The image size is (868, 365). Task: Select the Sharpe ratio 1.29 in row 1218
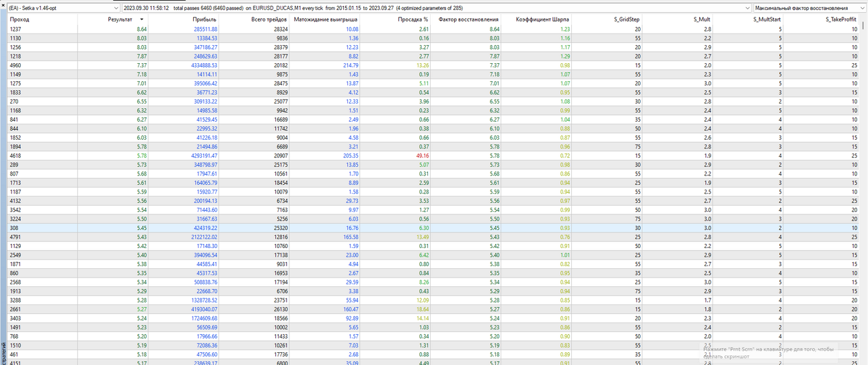[565, 56]
